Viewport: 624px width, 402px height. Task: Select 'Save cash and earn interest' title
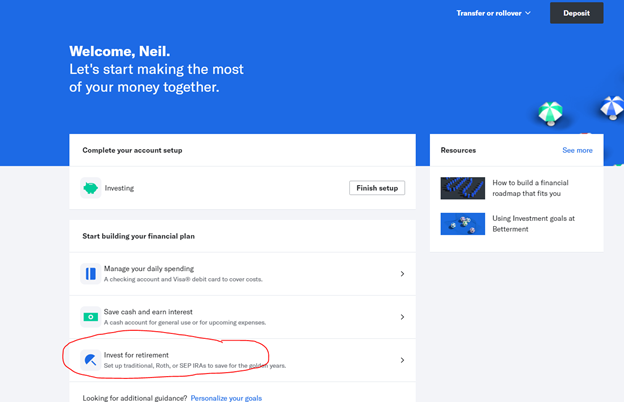[148, 312]
